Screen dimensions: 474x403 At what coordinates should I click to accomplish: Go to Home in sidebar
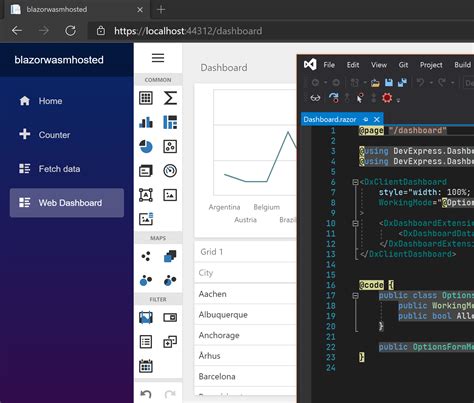tap(67, 101)
